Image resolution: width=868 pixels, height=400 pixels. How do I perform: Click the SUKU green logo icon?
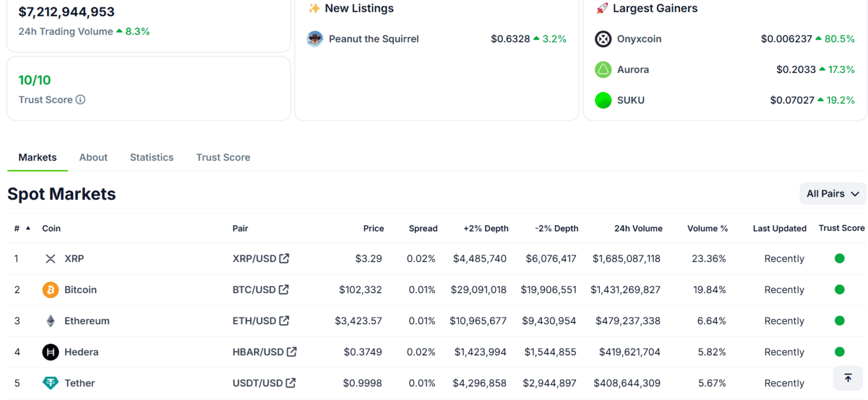pos(603,100)
